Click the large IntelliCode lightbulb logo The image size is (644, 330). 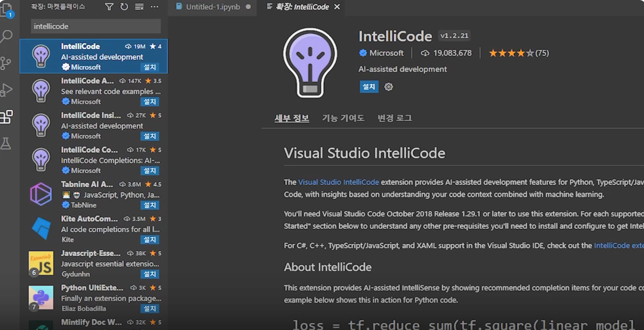310,63
